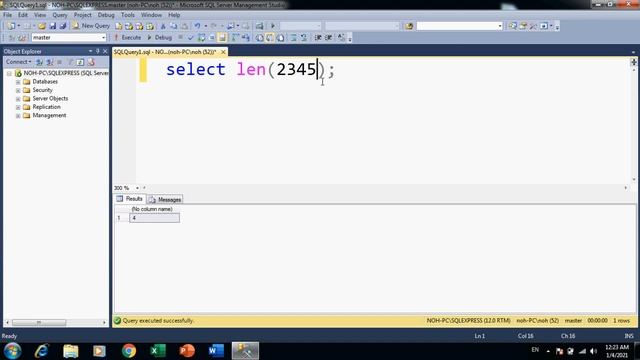This screenshot has height=360, width=640.
Task: Open the Query menu
Action: click(x=60, y=15)
